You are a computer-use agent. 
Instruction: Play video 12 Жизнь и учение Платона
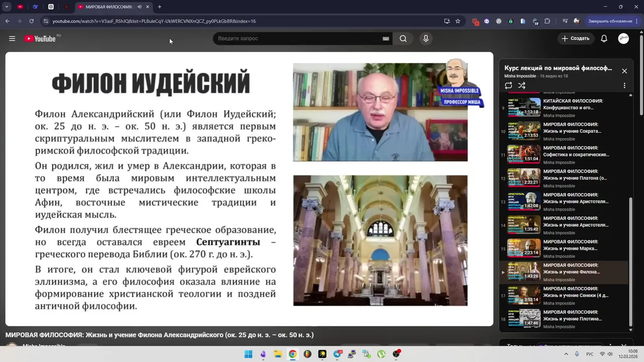pos(563,178)
